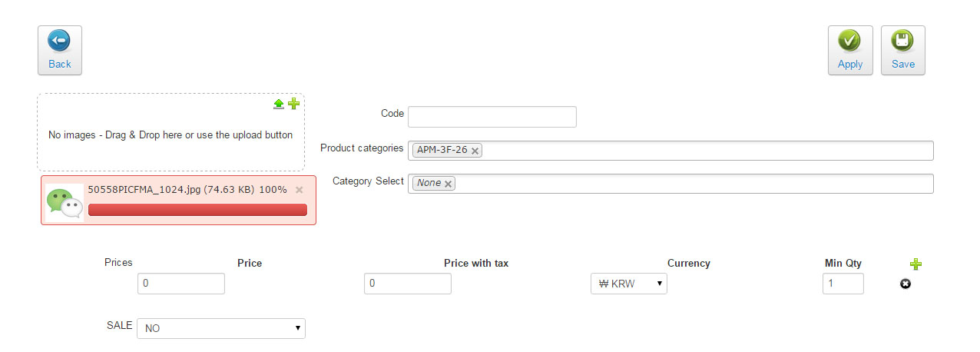This screenshot has height=352, width=980.
Task: Cancel the 50558PICFMA_1024.jpg upload
Action: point(300,190)
